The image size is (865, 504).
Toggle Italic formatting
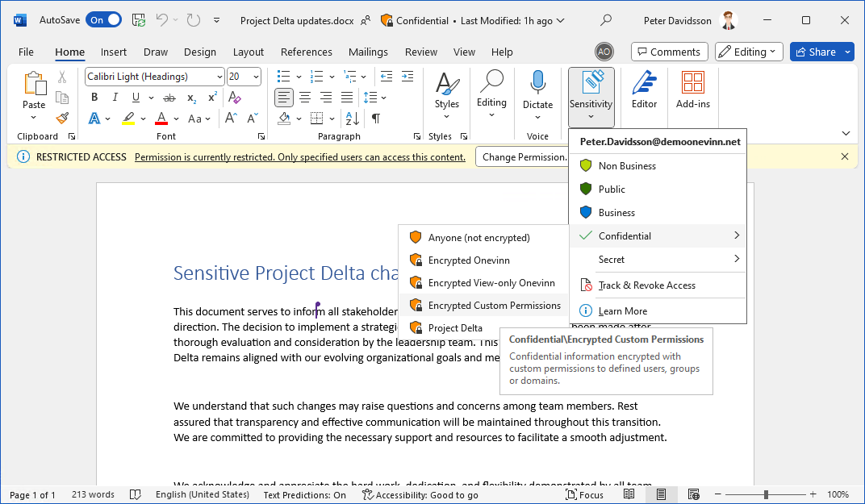click(115, 98)
